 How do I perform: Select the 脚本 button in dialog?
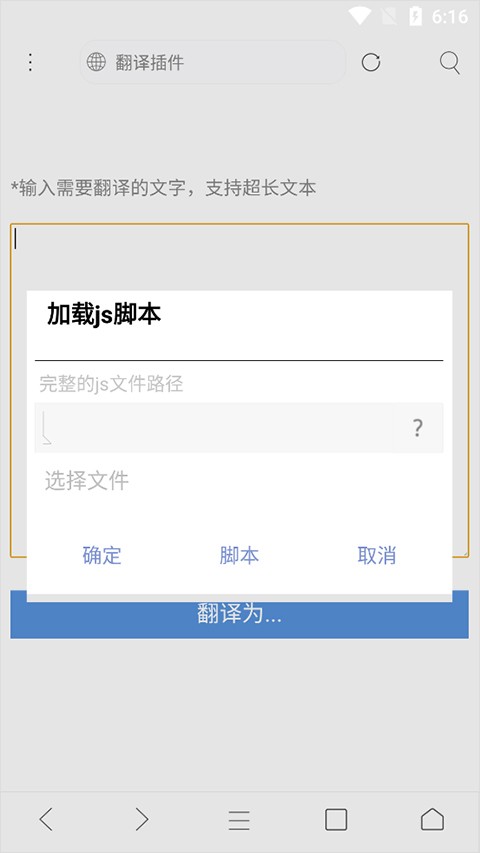pyautogui.click(x=239, y=555)
